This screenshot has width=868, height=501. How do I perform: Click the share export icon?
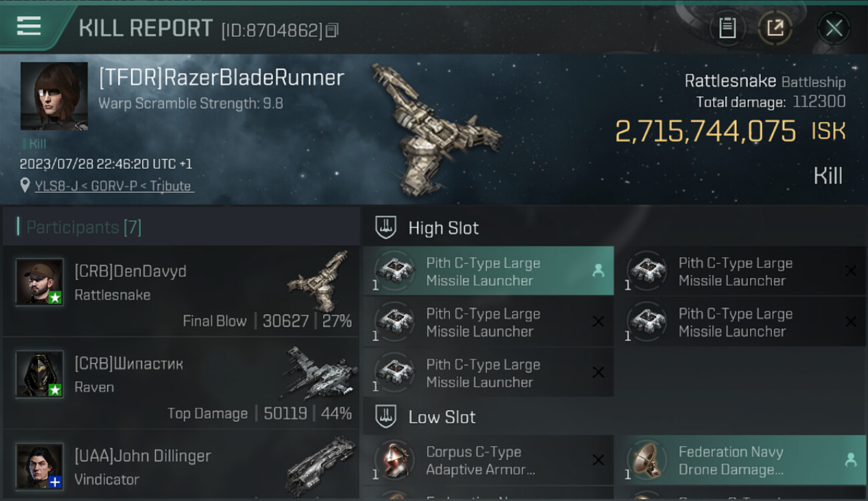tap(775, 28)
